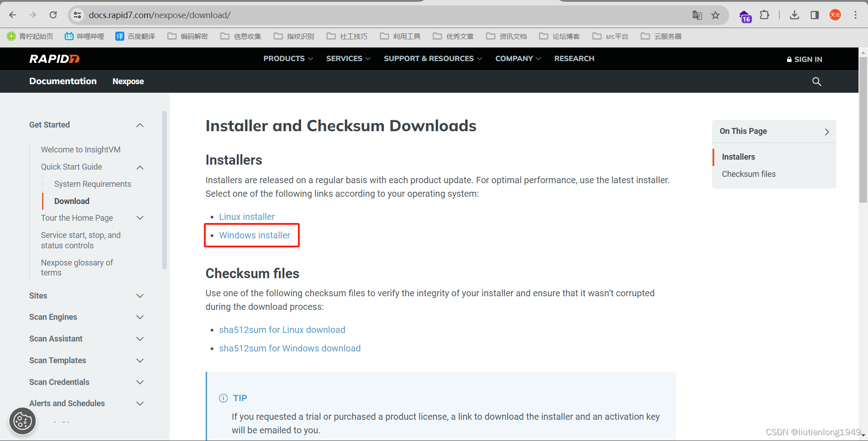Open Nexpose glossary of terms
Screen dimensions: 868x441
(x=77, y=268)
